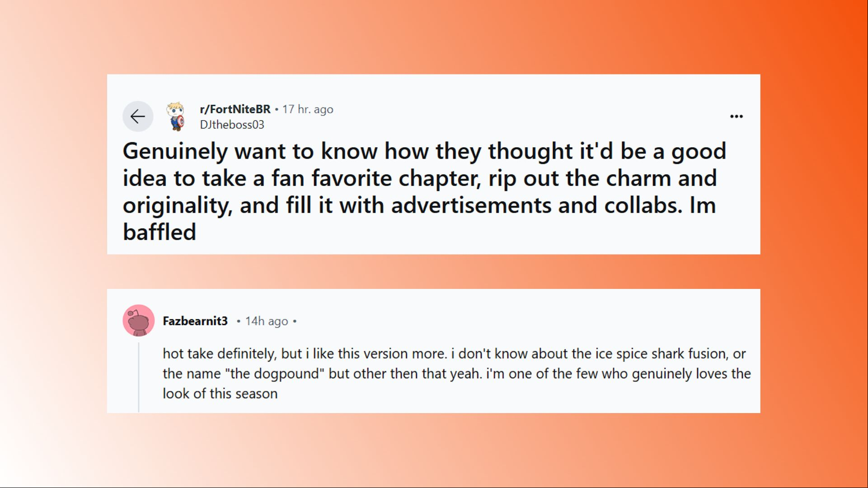Select the shield on the poster's avatar
This screenshot has height=488, width=868.
tap(181, 121)
